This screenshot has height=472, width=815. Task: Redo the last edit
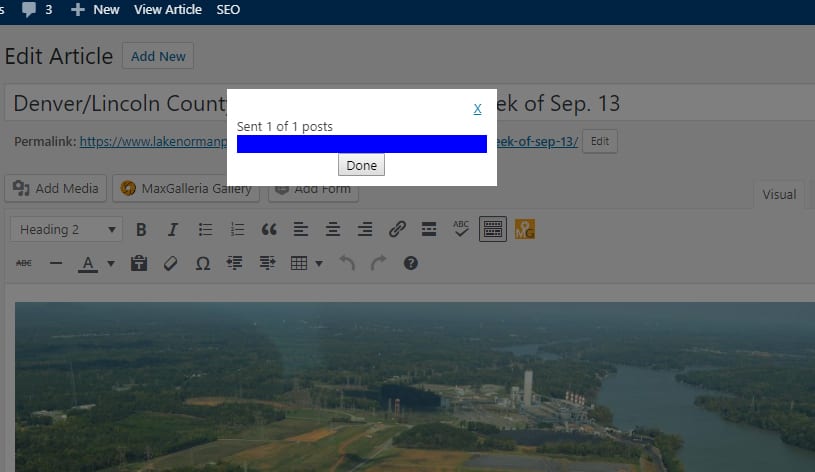(378, 264)
